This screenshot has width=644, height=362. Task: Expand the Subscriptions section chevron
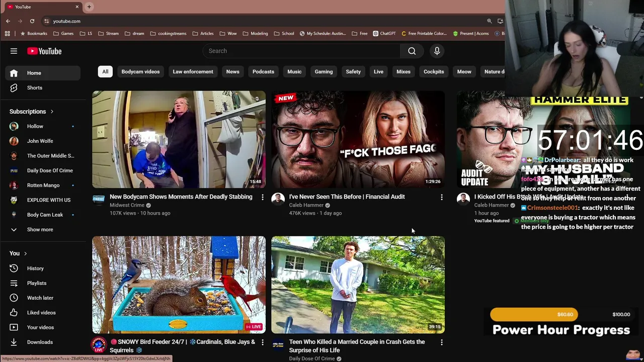tap(51, 112)
